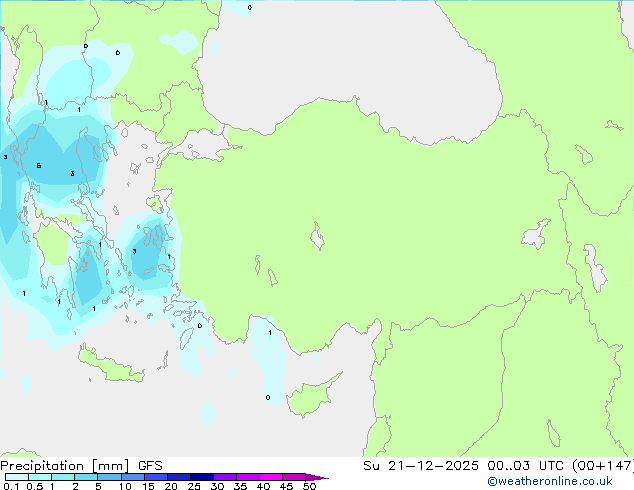This screenshot has height=490, width=634.
Task: Select the 2–5 mm legend color swatch
Action: pos(86,477)
